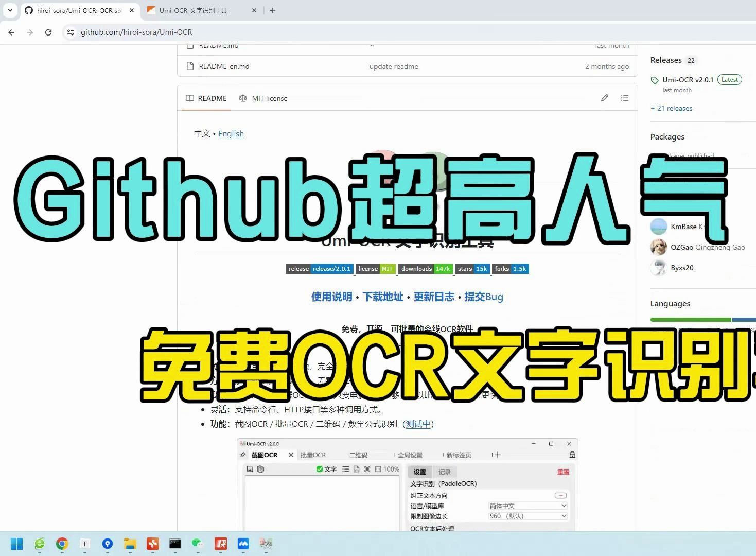
Task: Click the license MIT badge
Action: [x=376, y=269]
